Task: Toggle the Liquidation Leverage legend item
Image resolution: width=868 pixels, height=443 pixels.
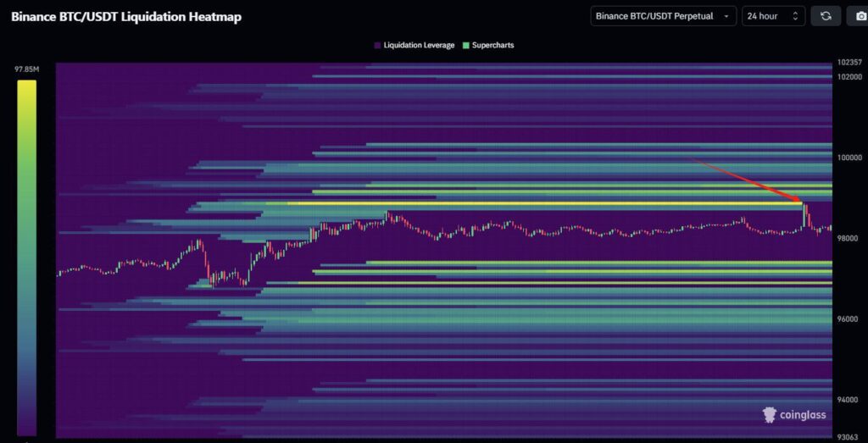Action: (414, 46)
